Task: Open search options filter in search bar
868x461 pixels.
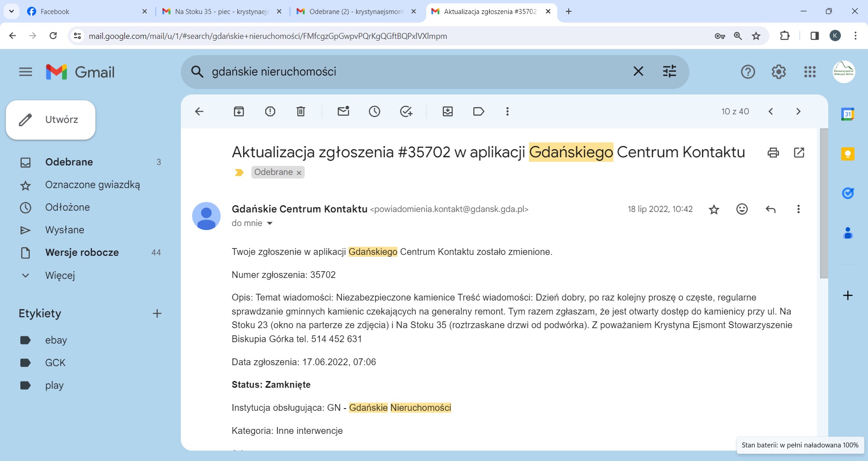Action: pos(669,71)
